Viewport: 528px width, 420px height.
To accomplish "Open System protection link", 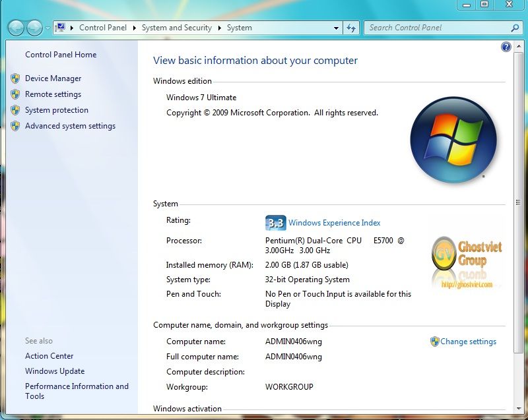I will point(57,110).
